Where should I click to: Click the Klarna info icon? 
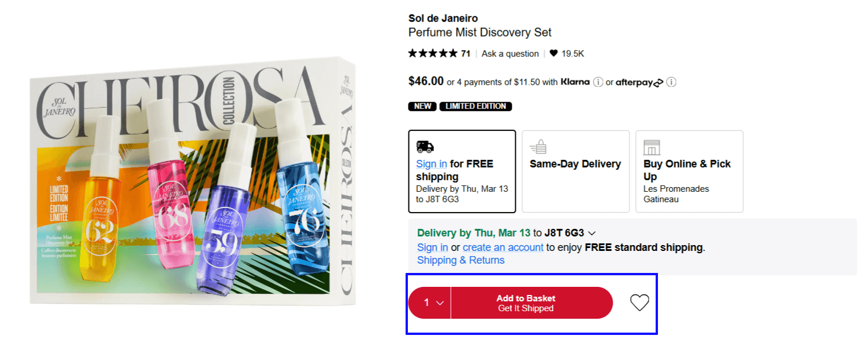(x=598, y=82)
